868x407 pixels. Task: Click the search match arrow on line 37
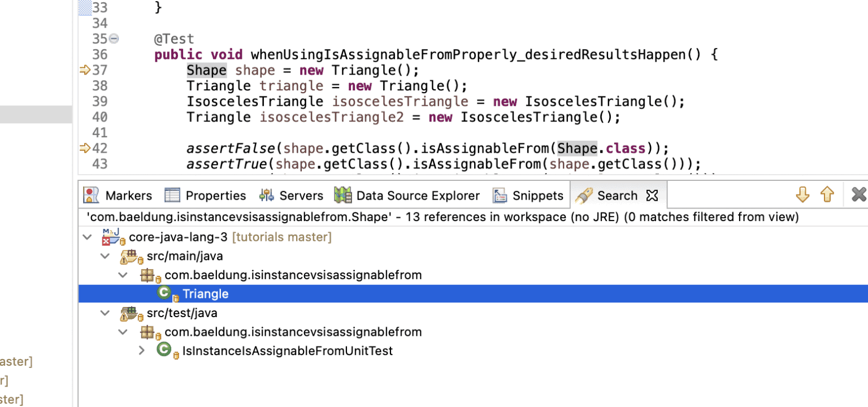tap(85, 70)
